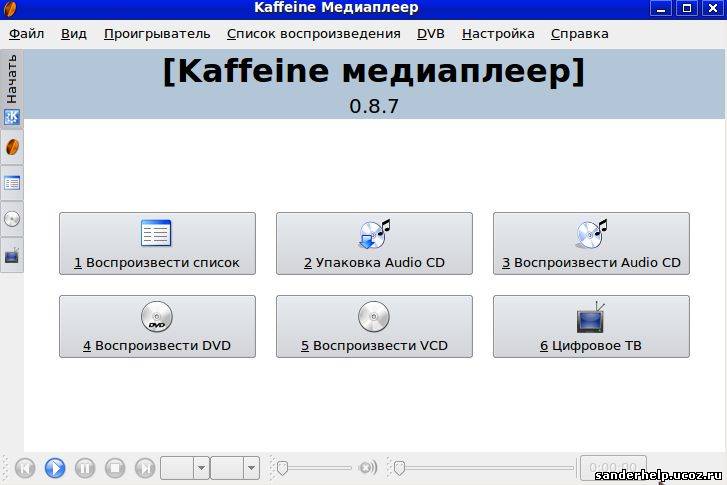Click the Цифровое ТВ button
The height and width of the screenshot is (485, 727).
pyautogui.click(x=591, y=327)
